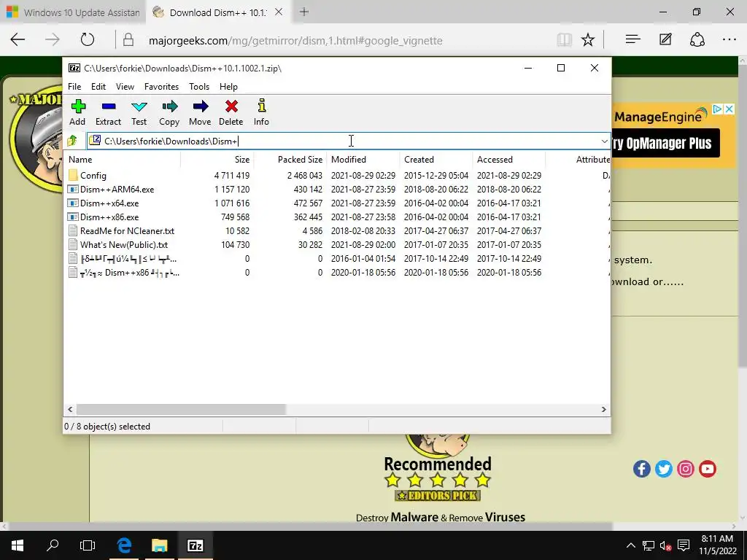Open the 7-Zip taskbar icon
This screenshot has height=560, width=747.
tap(196, 545)
